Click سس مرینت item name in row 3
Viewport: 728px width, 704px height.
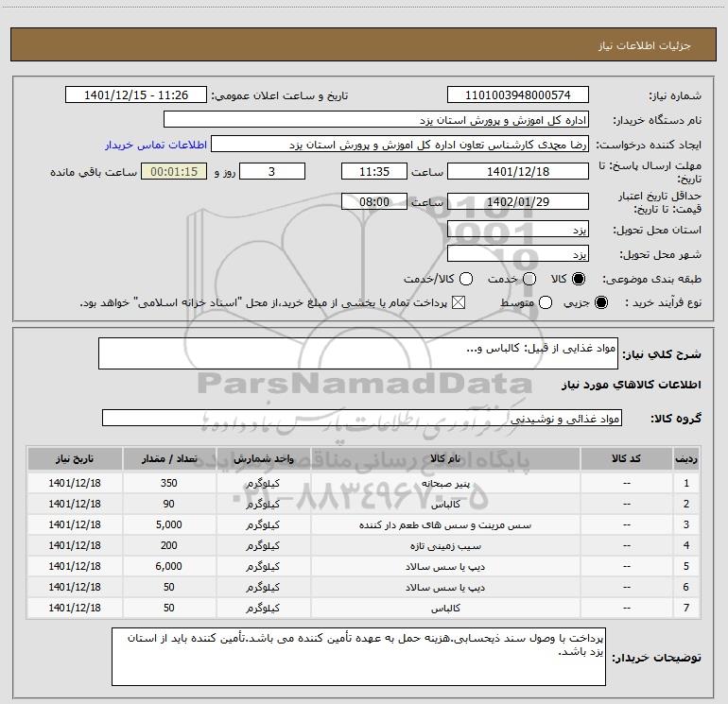(x=445, y=525)
